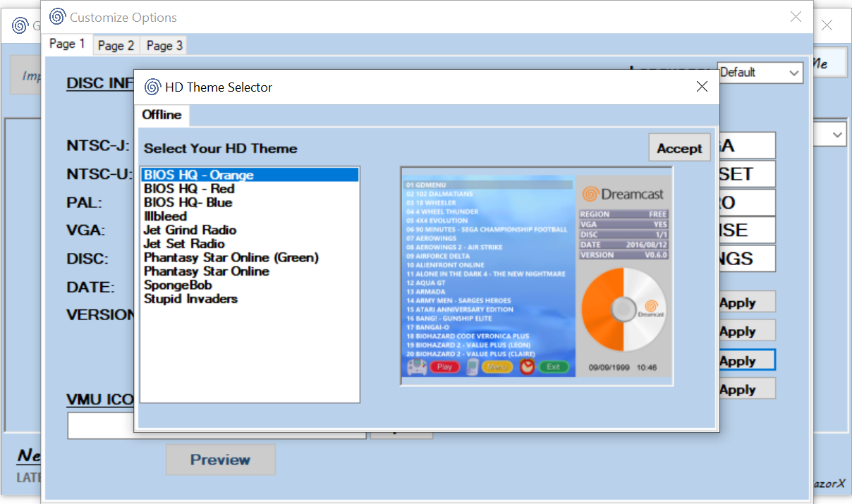Click the first Apply button in Customize Options
This screenshot has width=852, height=504.
(x=748, y=302)
